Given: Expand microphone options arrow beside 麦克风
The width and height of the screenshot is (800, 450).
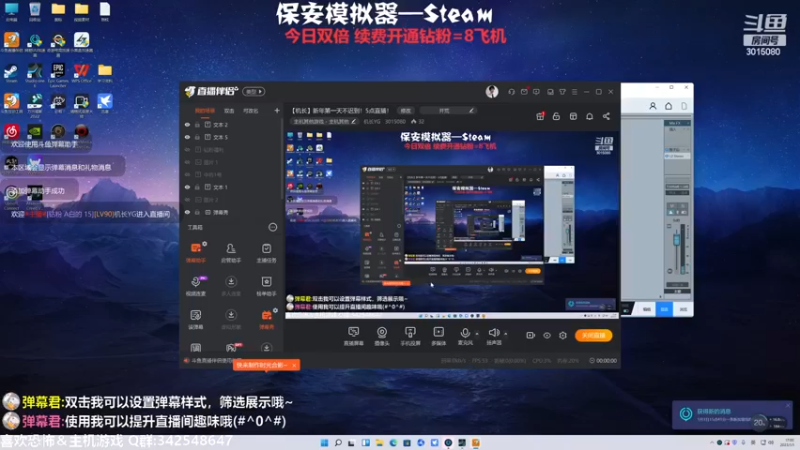Looking at the screenshot, I should pyautogui.click(x=477, y=334).
